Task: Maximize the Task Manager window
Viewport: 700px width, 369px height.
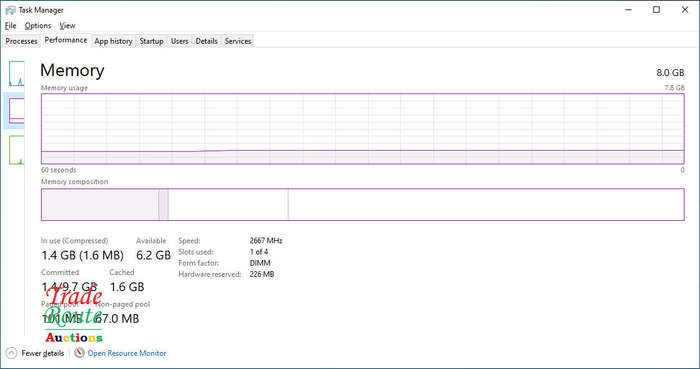Action: [656, 10]
